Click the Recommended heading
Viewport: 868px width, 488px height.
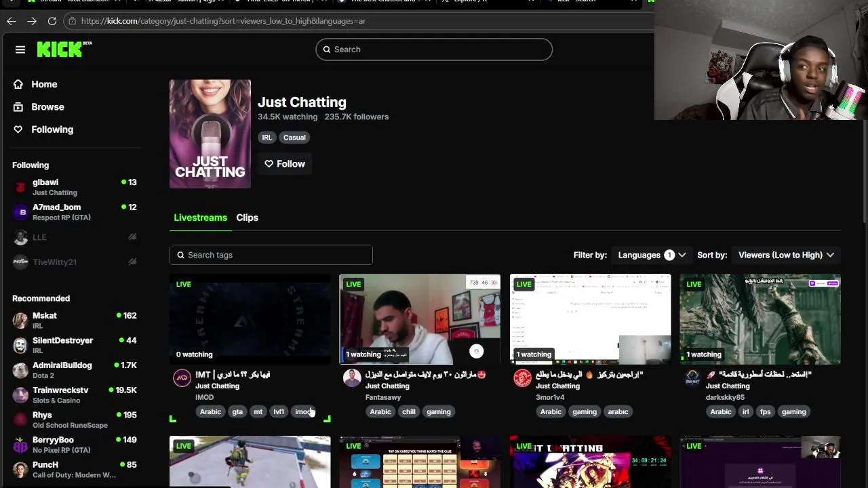click(41, 298)
